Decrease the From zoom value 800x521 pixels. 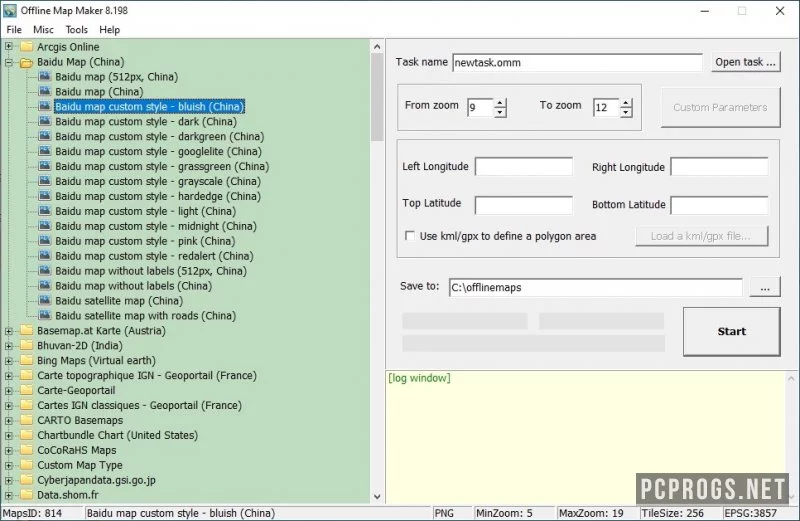pos(500,112)
